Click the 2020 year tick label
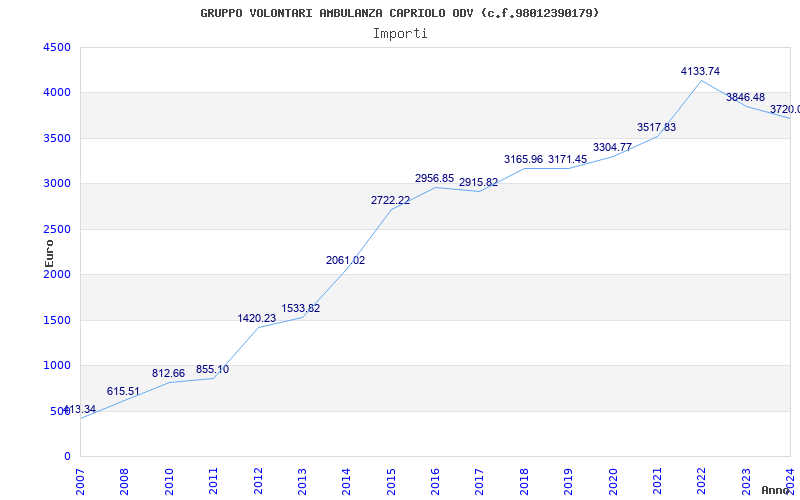 613,481
